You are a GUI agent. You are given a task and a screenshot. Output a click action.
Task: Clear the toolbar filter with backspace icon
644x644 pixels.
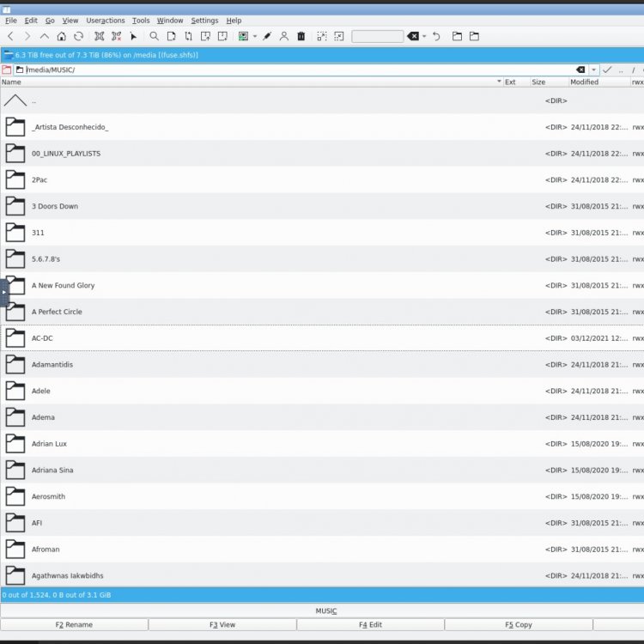pos(413,37)
